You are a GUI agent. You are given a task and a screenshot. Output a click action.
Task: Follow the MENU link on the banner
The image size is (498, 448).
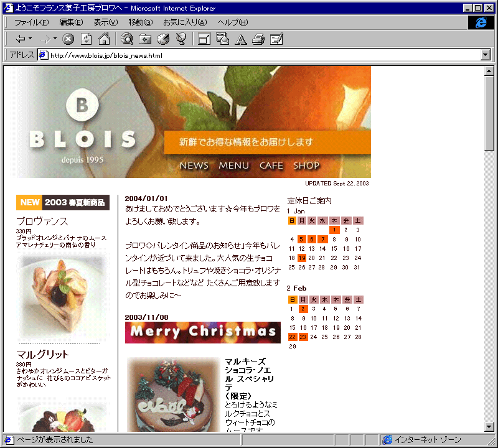pyautogui.click(x=234, y=166)
